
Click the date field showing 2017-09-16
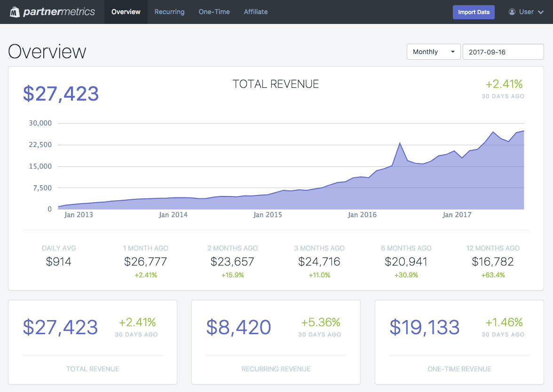503,52
